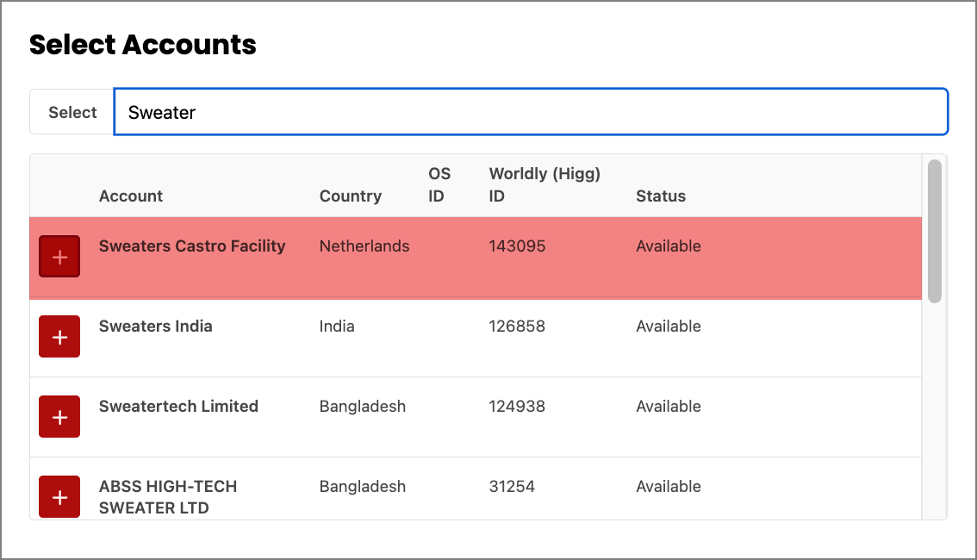Click the Worldly (Higg) ID column header

[x=545, y=185]
